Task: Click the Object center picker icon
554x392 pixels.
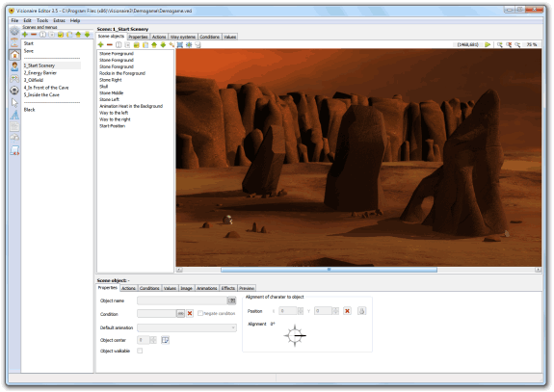Action: click(165, 340)
